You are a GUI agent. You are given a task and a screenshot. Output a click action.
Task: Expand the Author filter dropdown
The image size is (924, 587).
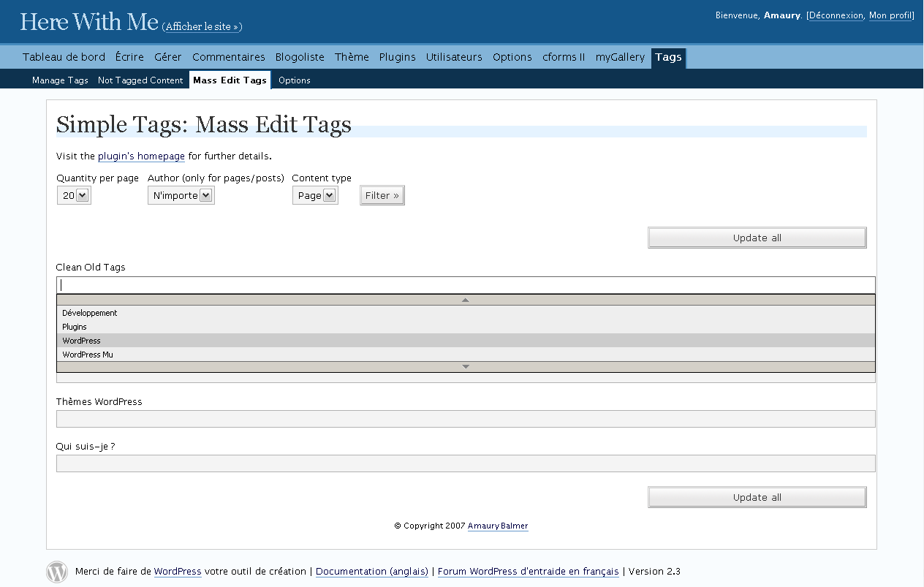pyautogui.click(x=181, y=195)
